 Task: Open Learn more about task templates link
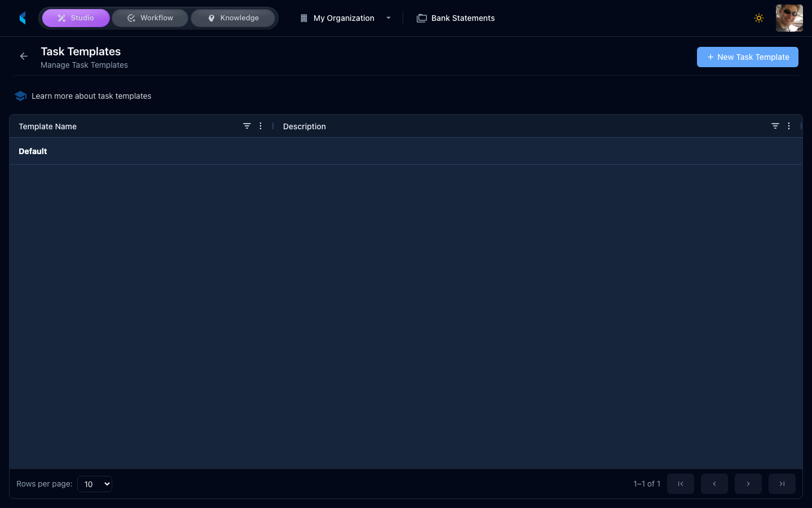pyautogui.click(x=91, y=96)
